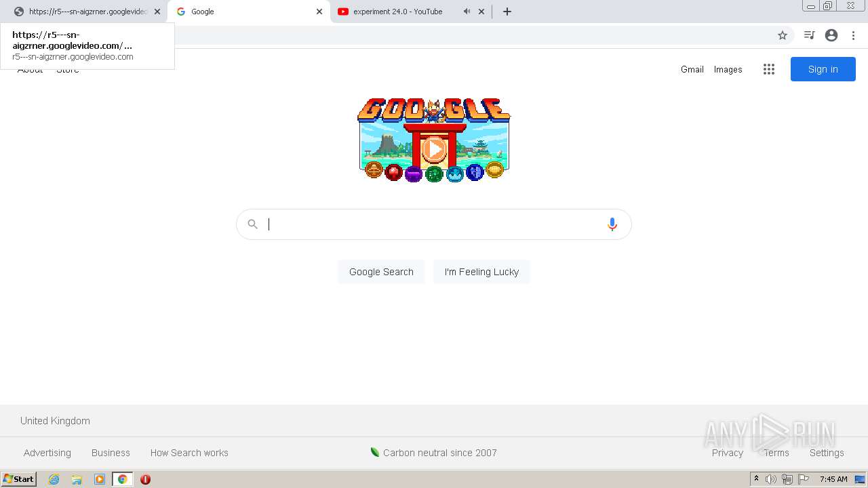Image resolution: width=868 pixels, height=488 pixels.
Task: Open How Search works link
Action: [x=189, y=453]
